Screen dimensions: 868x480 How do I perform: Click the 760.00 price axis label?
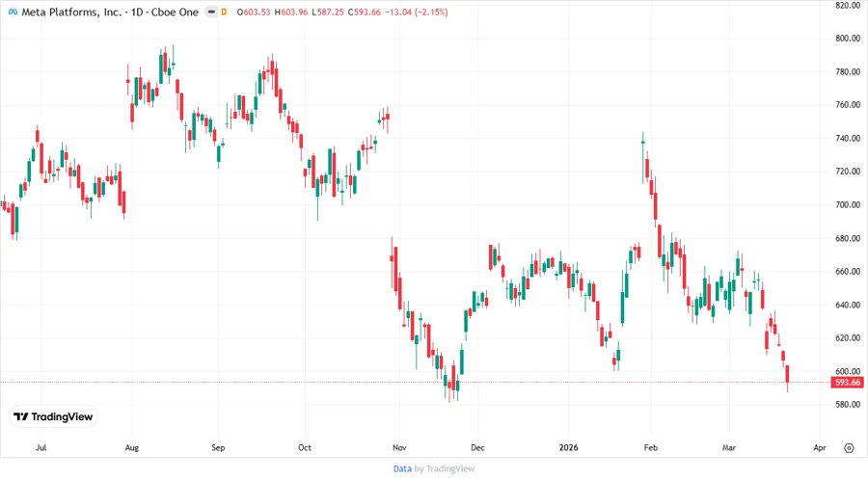pos(848,104)
